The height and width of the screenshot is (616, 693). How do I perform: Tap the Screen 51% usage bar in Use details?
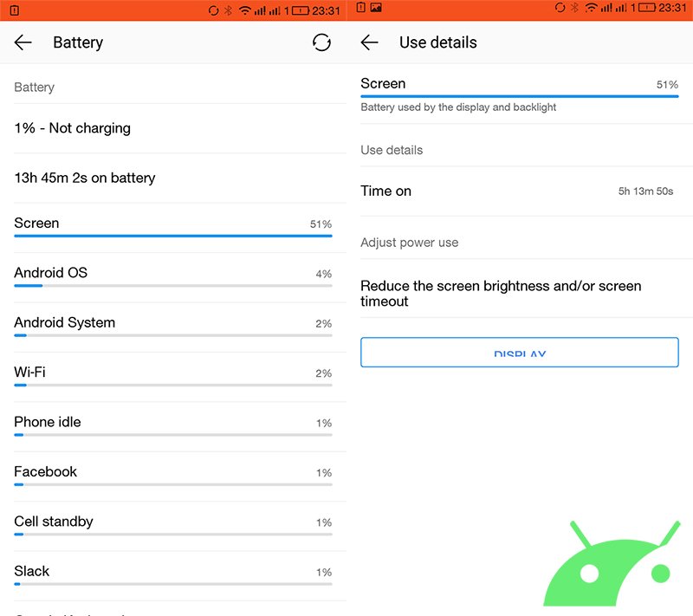tap(519, 96)
